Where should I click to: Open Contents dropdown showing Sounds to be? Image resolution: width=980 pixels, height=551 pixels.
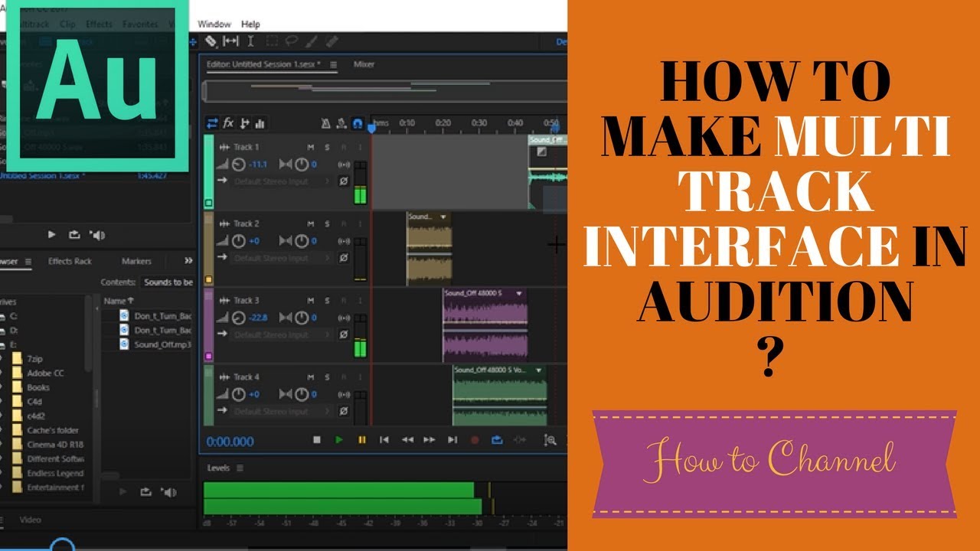pyautogui.click(x=167, y=282)
